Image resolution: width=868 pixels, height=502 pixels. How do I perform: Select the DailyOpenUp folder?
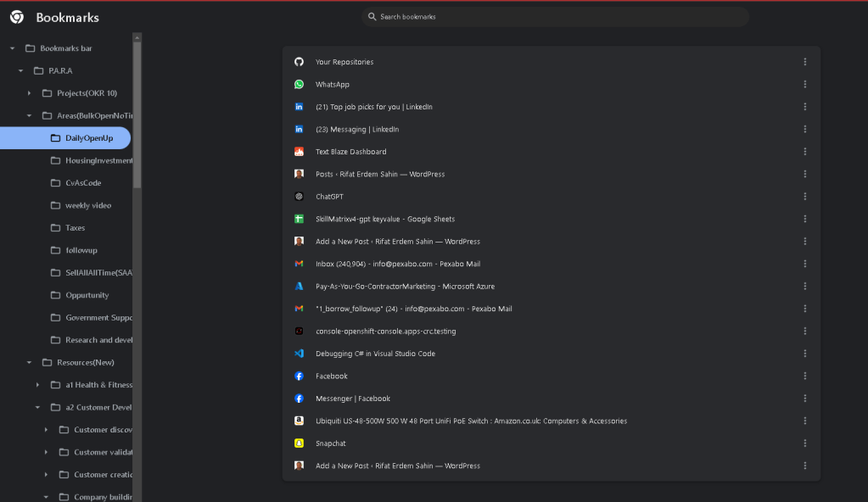(65, 138)
